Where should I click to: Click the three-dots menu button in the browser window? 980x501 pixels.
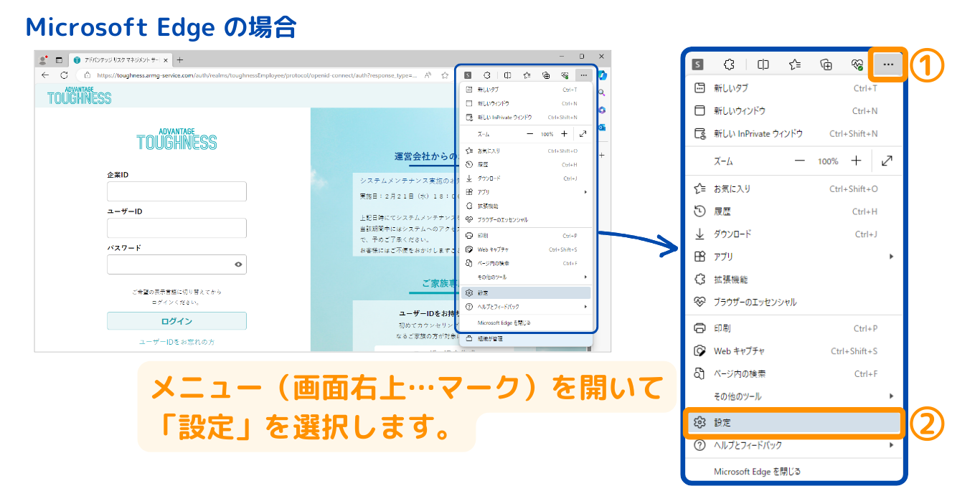tap(584, 75)
